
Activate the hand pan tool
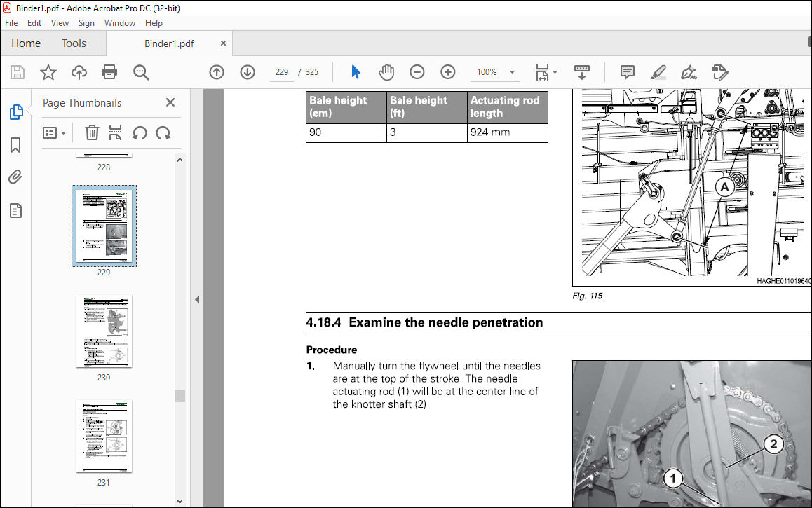coord(386,72)
